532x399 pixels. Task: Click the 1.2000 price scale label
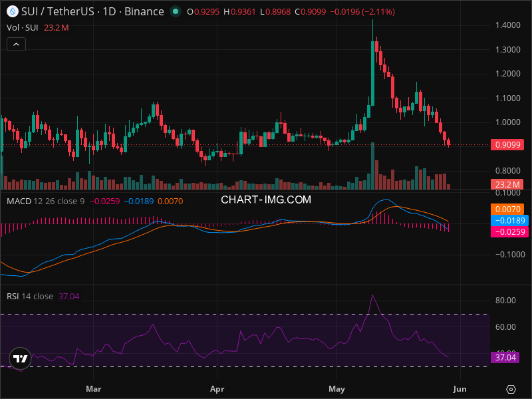coord(508,74)
